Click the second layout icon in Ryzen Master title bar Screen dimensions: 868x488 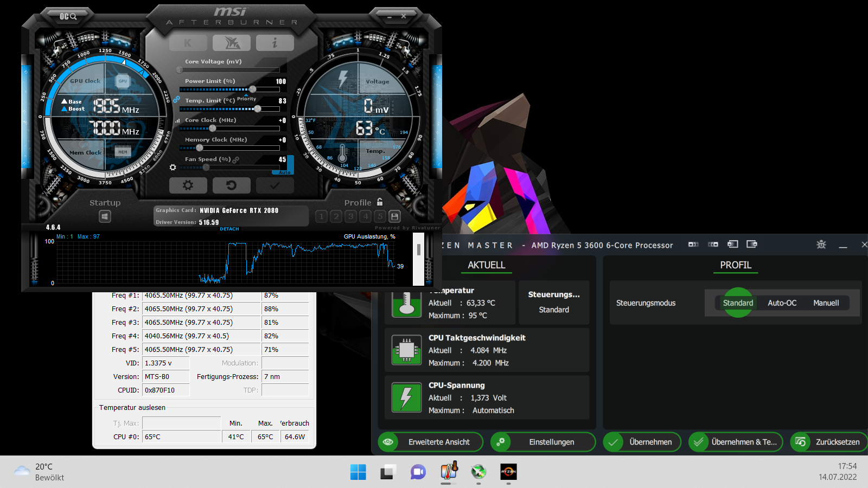tap(713, 245)
